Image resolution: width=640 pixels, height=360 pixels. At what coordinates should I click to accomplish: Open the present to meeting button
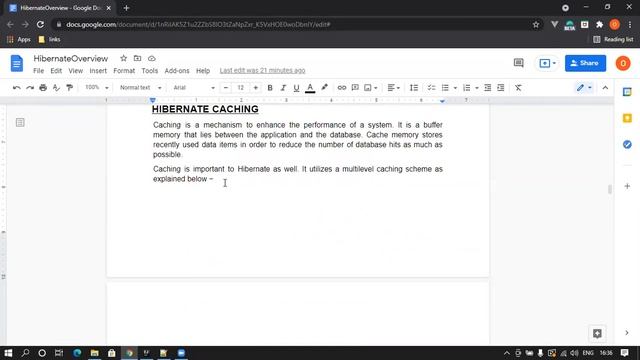[x=547, y=63]
